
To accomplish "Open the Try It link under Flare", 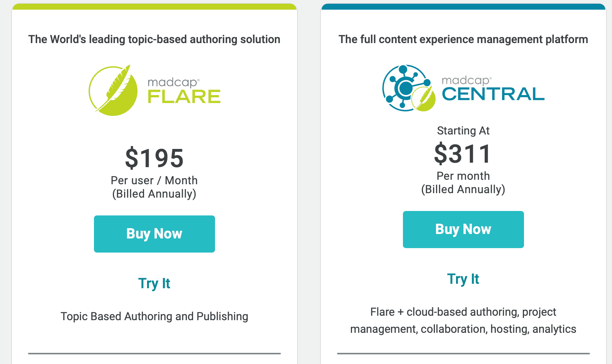I will 154,283.
